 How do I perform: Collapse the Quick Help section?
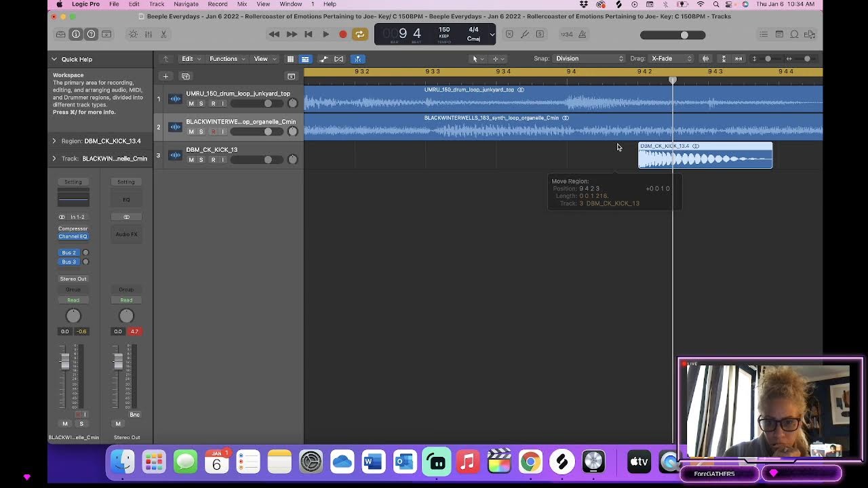[x=54, y=59]
